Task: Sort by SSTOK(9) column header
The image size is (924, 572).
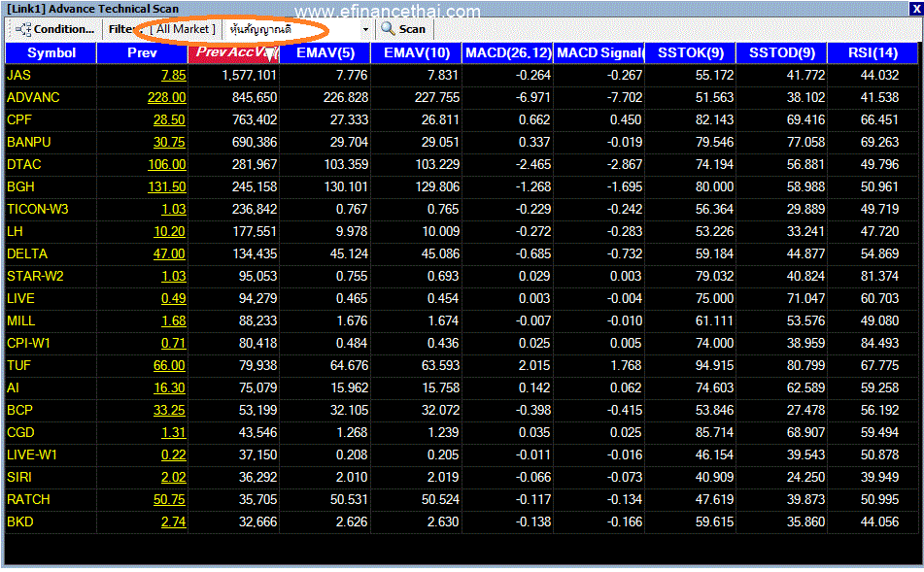Action: [691, 53]
